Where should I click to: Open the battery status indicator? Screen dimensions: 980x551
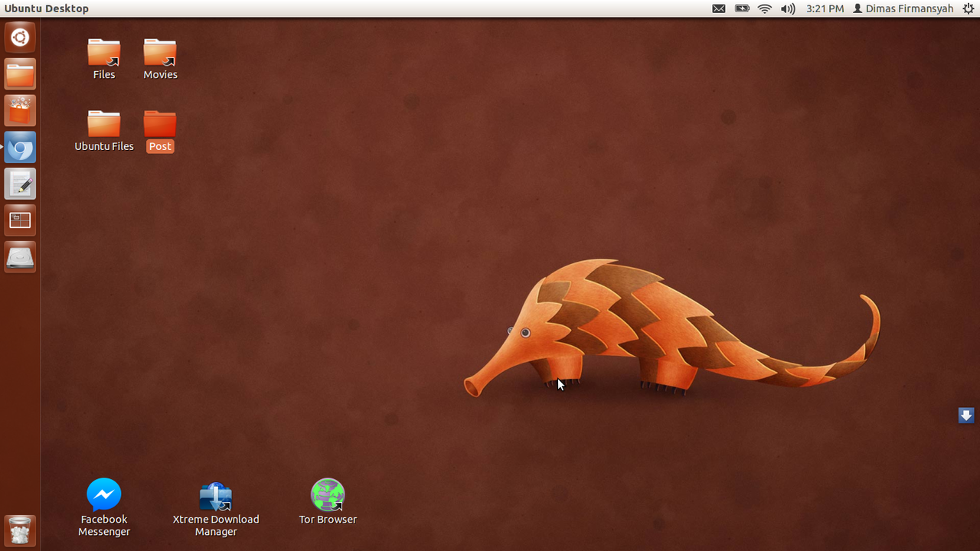click(x=742, y=8)
